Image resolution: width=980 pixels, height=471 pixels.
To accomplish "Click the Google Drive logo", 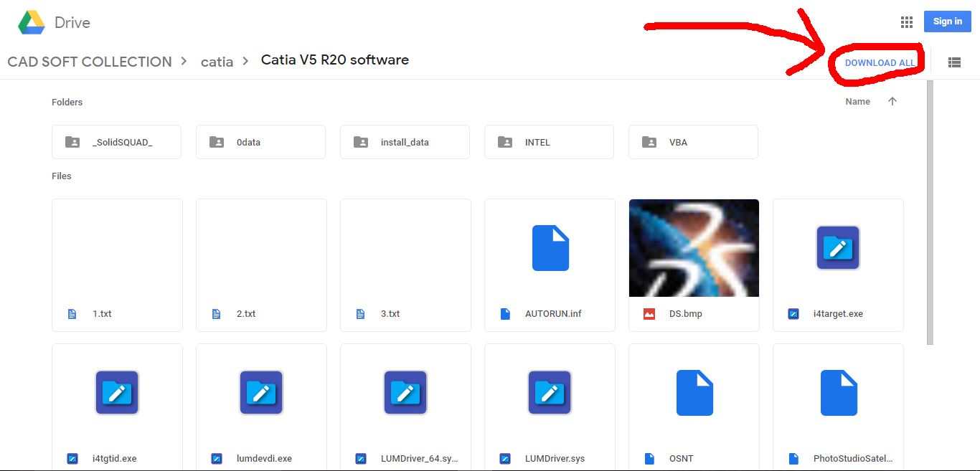I will 32,22.
